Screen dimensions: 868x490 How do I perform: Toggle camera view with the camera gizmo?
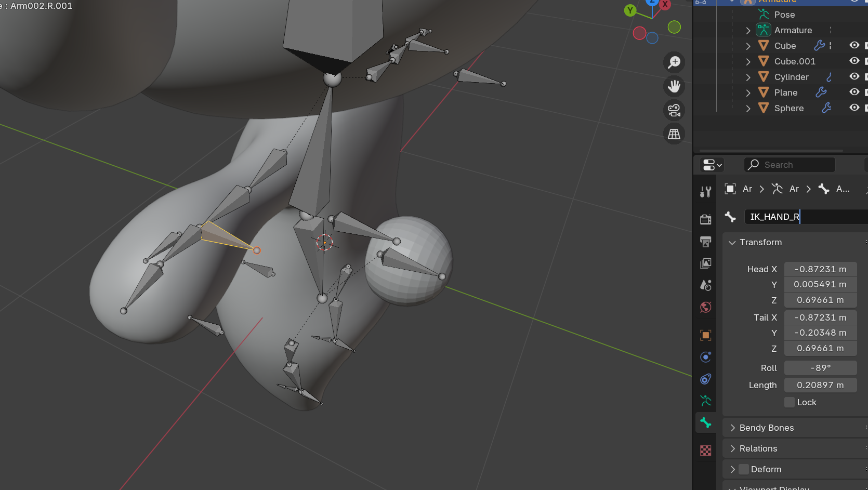(x=674, y=110)
